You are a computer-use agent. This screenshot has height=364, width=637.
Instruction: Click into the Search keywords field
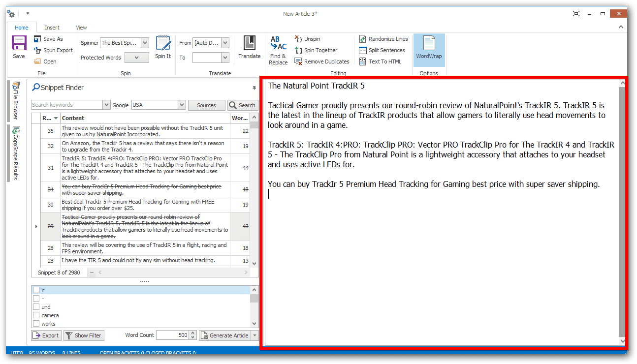[67, 105]
